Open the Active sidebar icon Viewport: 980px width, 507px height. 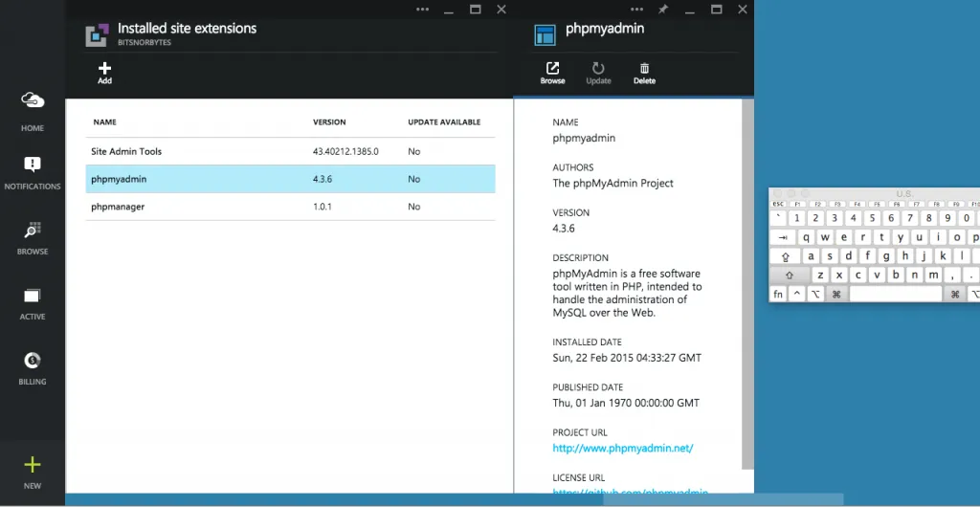(x=33, y=296)
